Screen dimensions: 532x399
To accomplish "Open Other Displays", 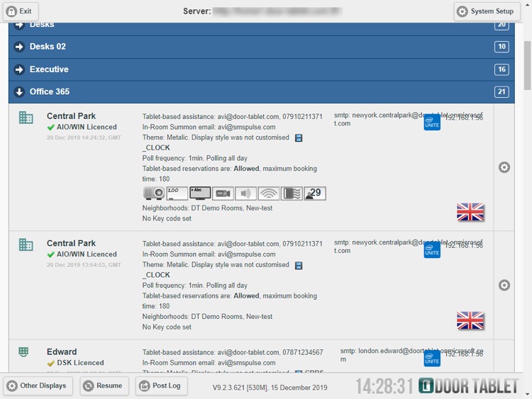I will [38, 386].
